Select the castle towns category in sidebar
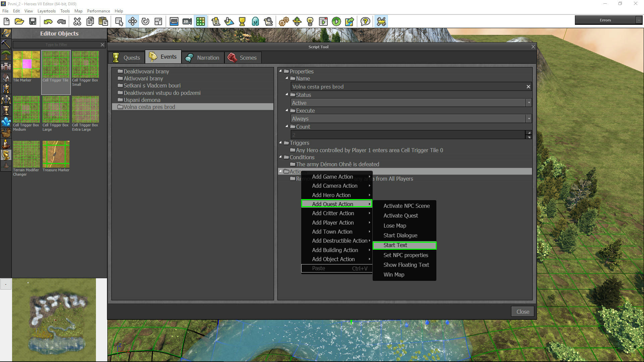The image size is (644, 362). coord(6,66)
